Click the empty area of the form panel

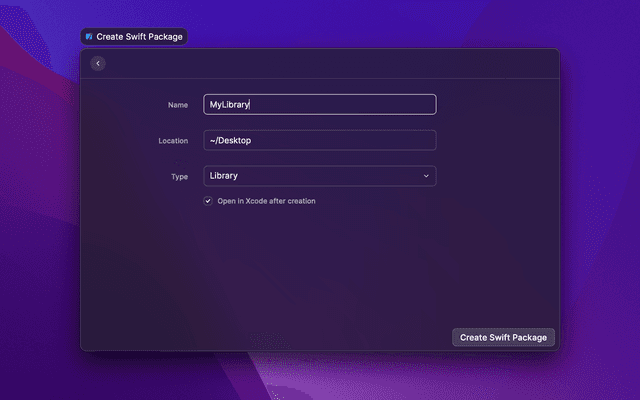coord(320,270)
